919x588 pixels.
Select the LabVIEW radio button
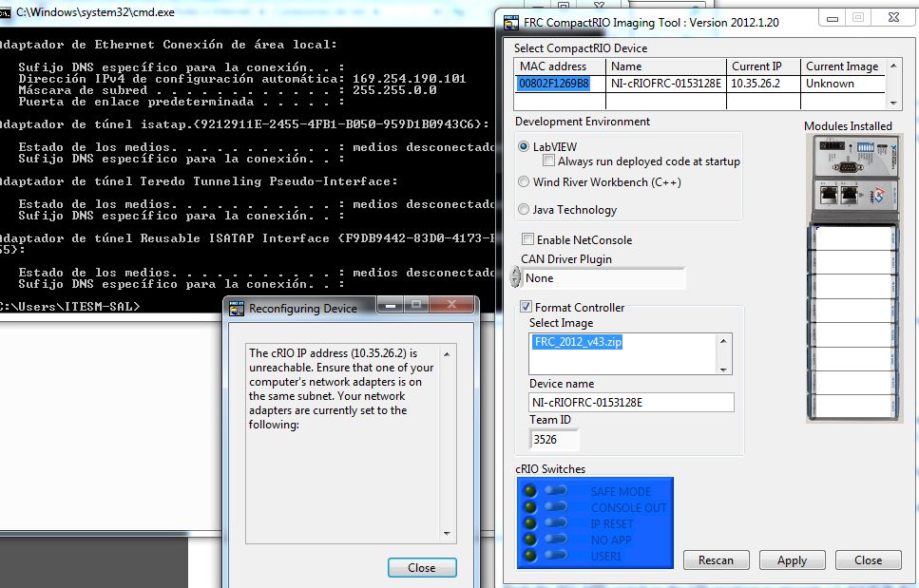[x=524, y=146]
